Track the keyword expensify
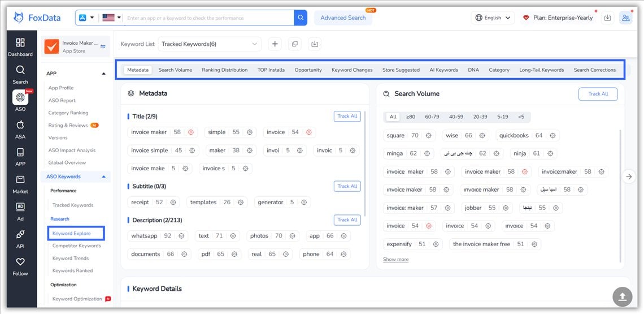Viewport: 644px width, 314px height. 436,244
